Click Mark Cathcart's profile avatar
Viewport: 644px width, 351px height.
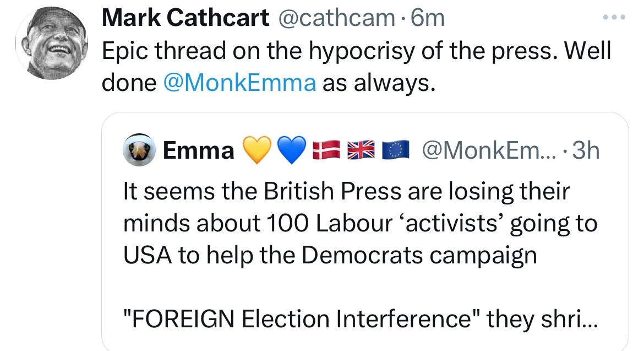click(x=51, y=43)
